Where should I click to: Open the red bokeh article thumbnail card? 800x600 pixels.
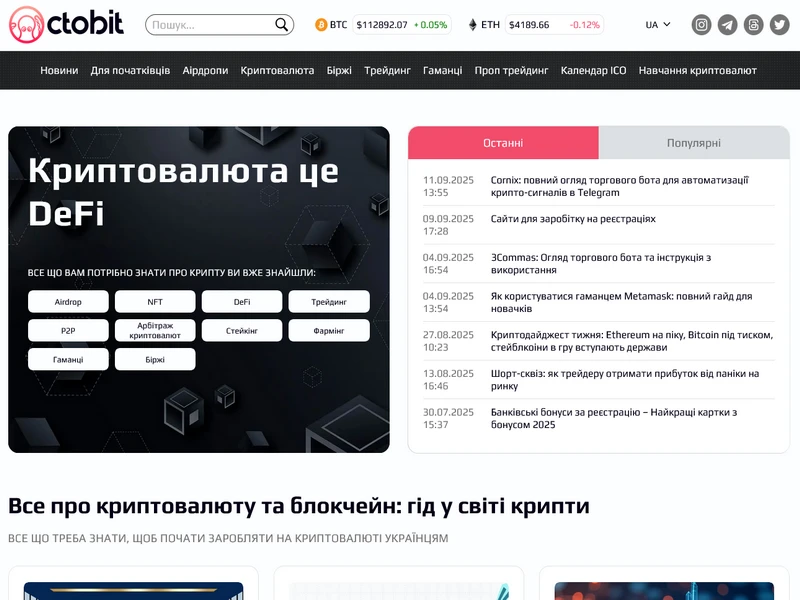click(x=664, y=591)
